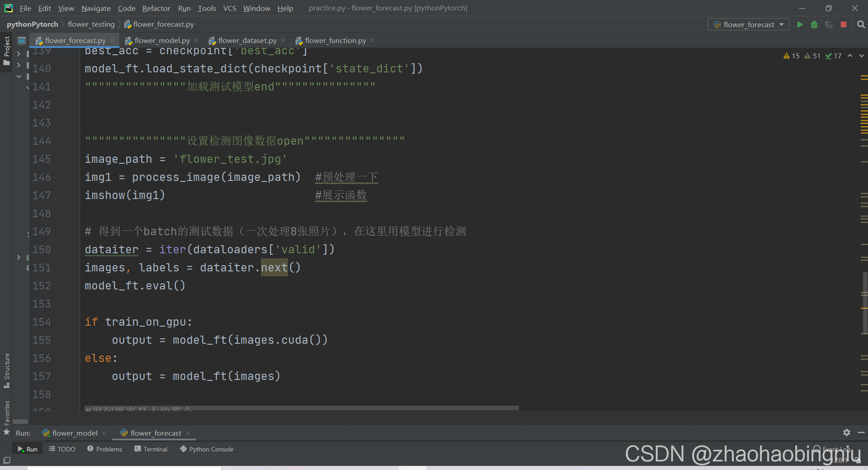The image size is (868, 470).
Task: Click the flower_testing breadcrumb folder
Action: (91, 24)
